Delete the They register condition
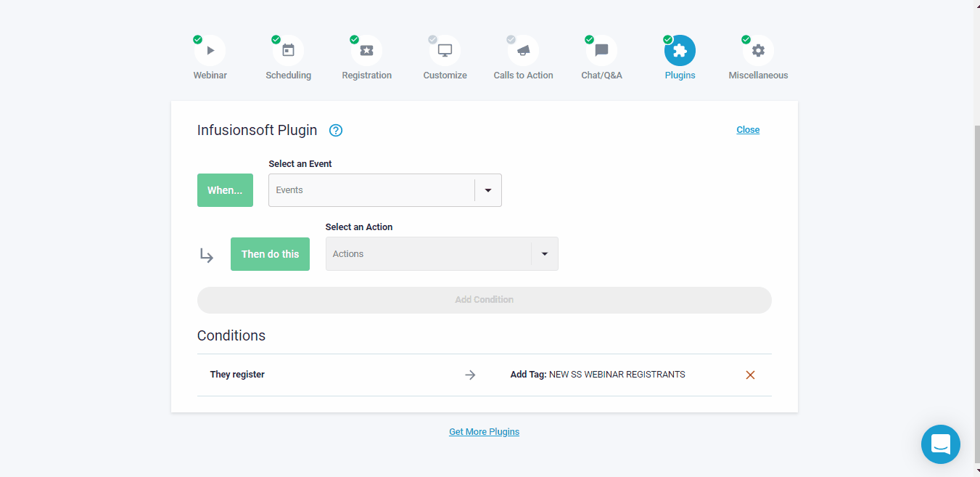 (x=751, y=375)
